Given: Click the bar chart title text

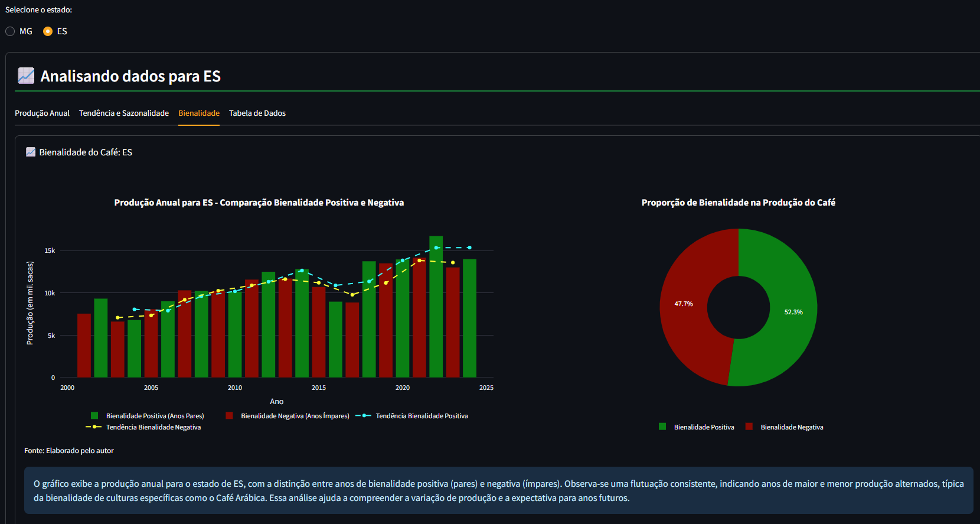Looking at the screenshot, I should 259,203.
